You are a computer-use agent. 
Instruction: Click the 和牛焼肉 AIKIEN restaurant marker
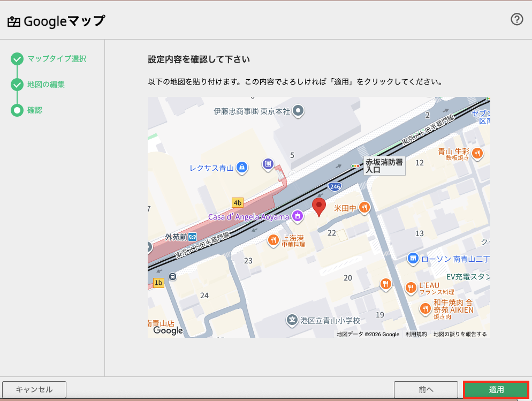coord(425,309)
